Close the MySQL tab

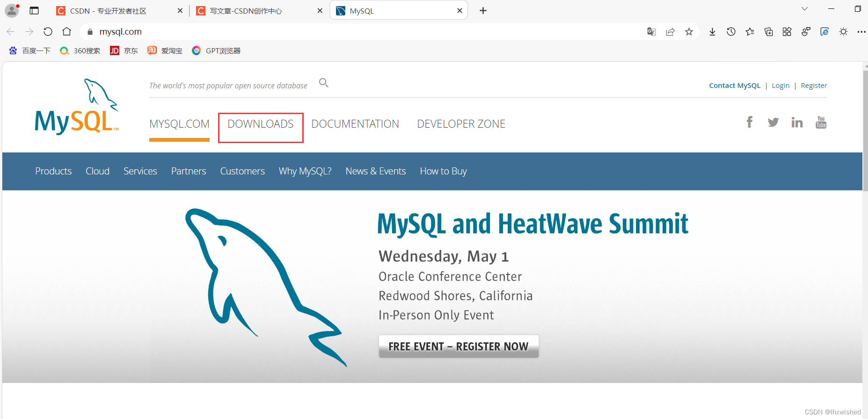pos(460,10)
